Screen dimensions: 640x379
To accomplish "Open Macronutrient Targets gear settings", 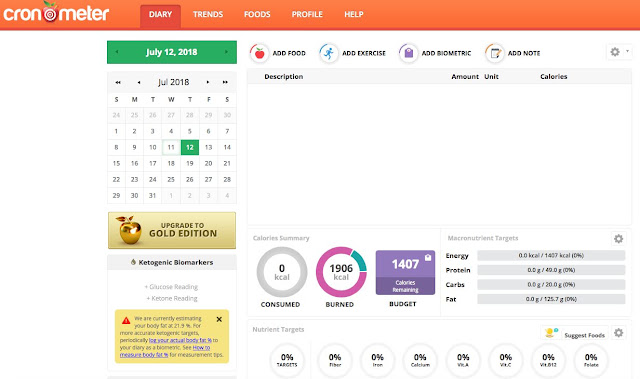I will [619, 239].
